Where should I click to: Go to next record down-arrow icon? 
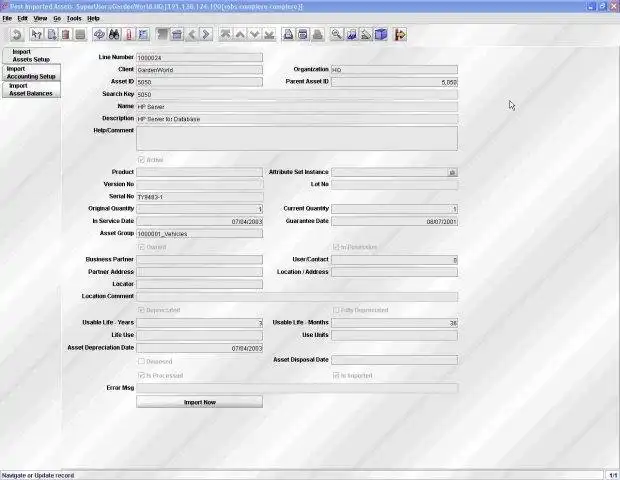pos(255,35)
